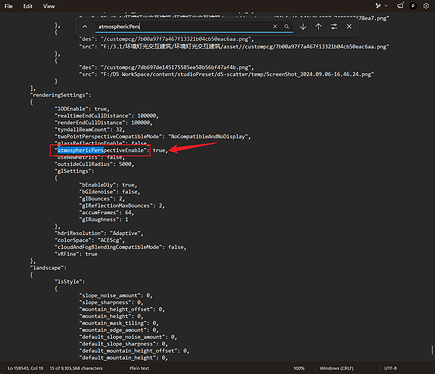435x374 pixels.
Task: Click the "hdriResolution": "Adaptive" line
Action: click(99, 233)
